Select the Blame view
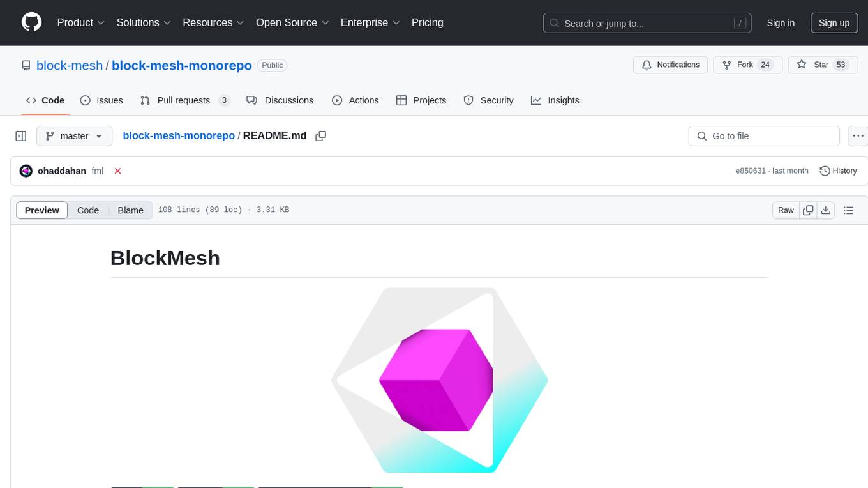This screenshot has width=868, height=488. click(131, 210)
